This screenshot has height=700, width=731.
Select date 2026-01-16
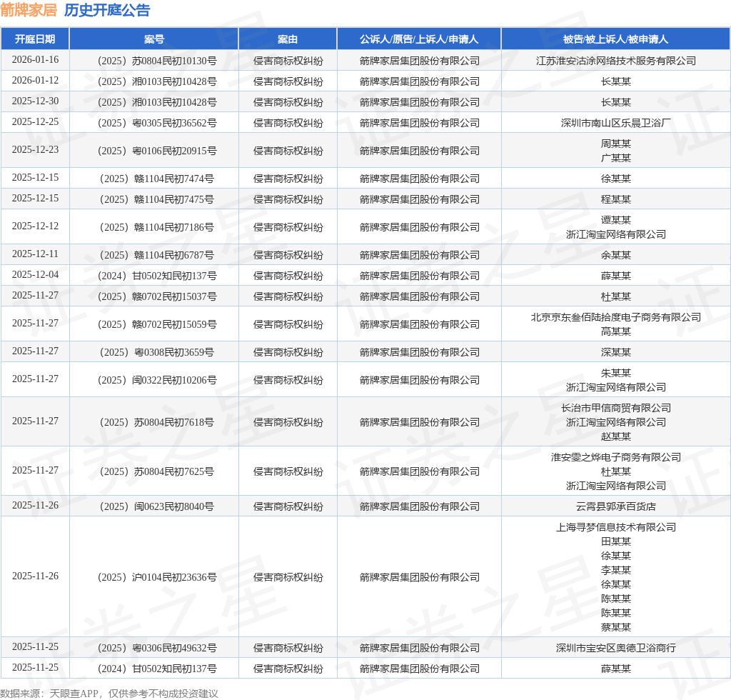click(36, 60)
